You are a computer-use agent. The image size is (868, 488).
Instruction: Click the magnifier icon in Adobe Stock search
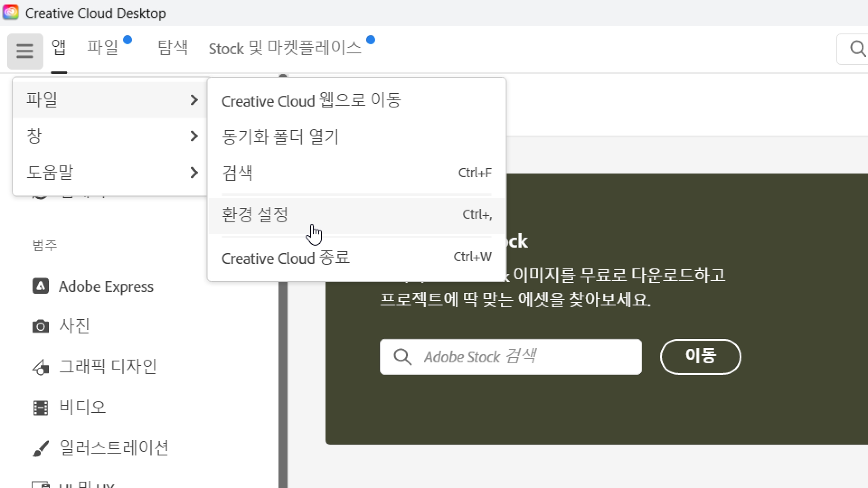[402, 357]
